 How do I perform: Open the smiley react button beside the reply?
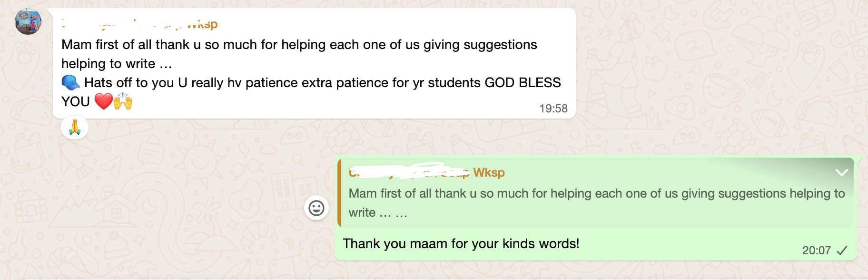[316, 208]
